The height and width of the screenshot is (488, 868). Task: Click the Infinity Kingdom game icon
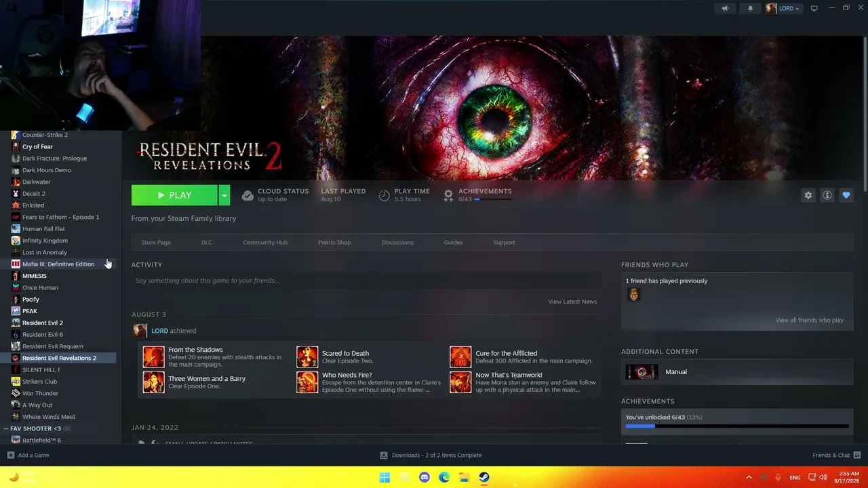[x=16, y=241]
